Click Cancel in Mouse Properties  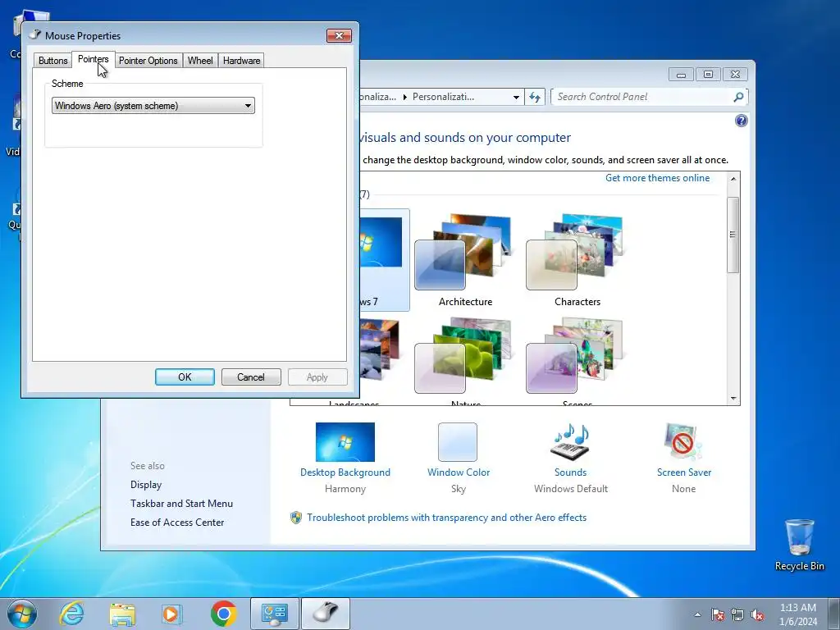coord(251,377)
